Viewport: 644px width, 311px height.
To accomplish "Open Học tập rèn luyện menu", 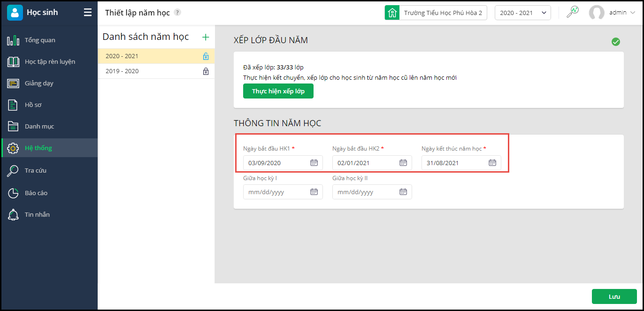I will click(x=49, y=61).
